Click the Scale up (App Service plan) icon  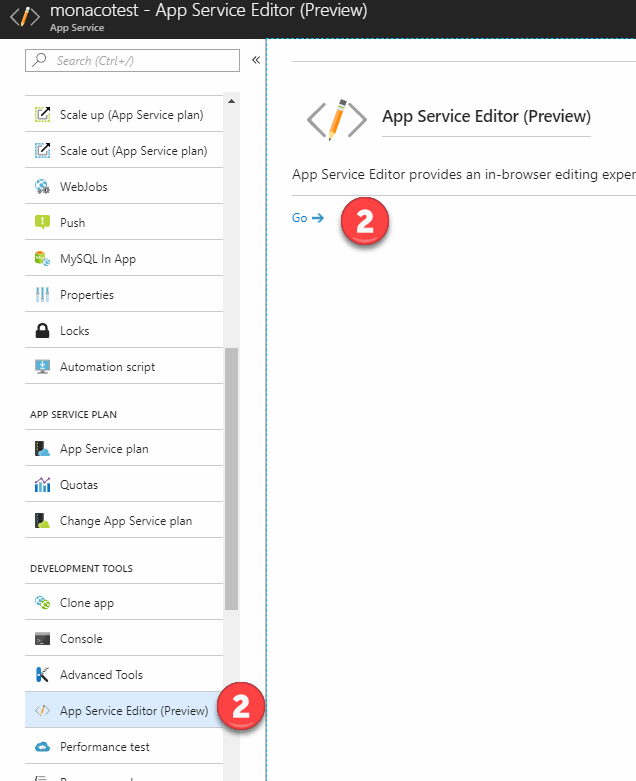42,115
